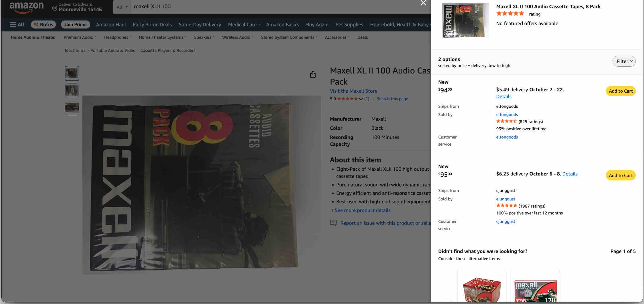Open the All search category dropdown
Screen dimensions: 644x304
pyautogui.click(x=122, y=7)
